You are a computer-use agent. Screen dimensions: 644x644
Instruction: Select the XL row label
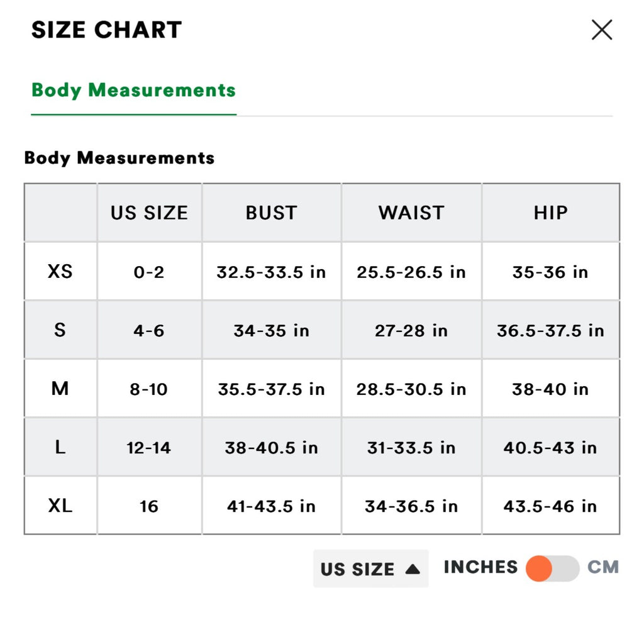tap(60, 506)
